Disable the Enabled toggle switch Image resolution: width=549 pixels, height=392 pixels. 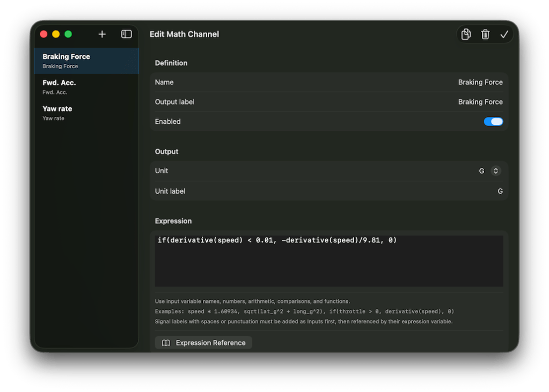pyautogui.click(x=493, y=121)
